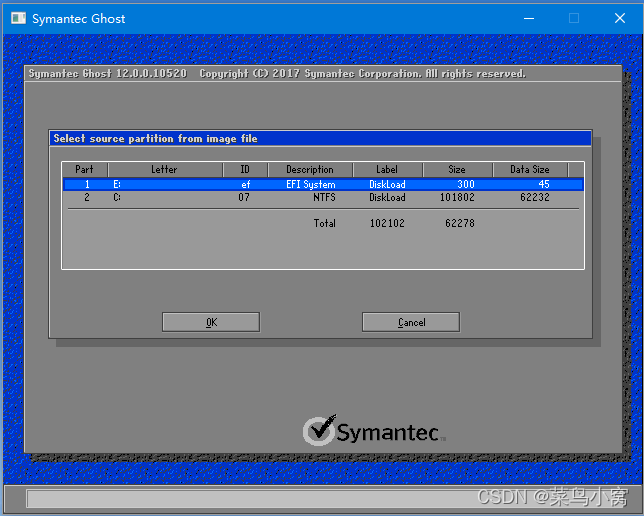The image size is (644, 516).
Task: Click the Part column header
Action: click(x=85, y=169)
